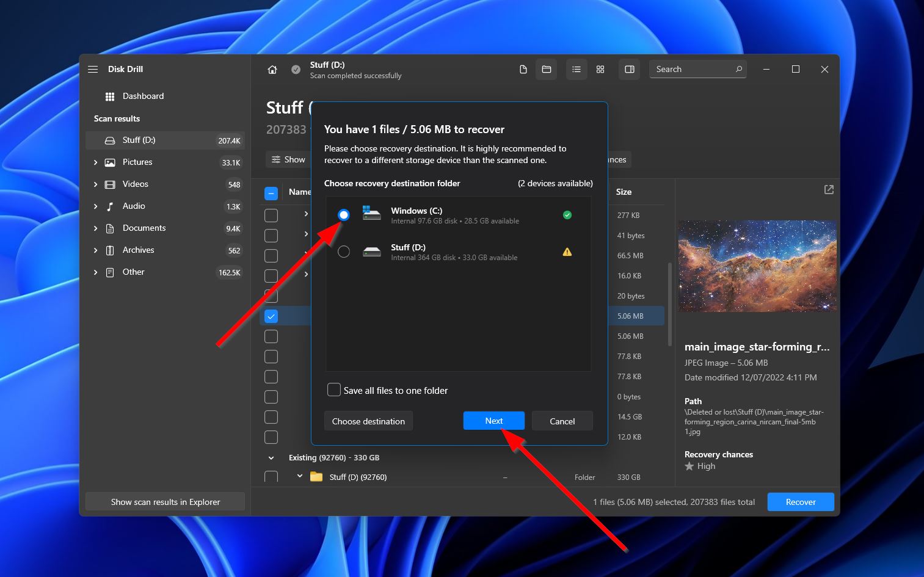Open Archives scan results
924x577 pixels.
(x=165, y=250)
